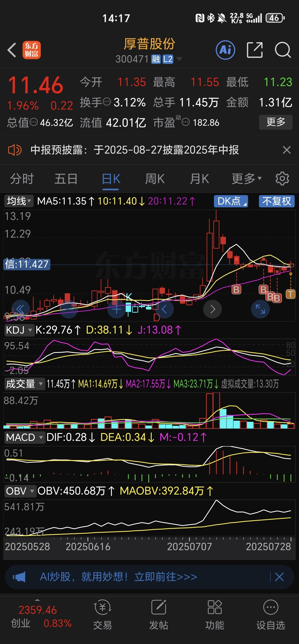The image size is (299, 644).
Task: Tap the 市盈 info icon
Action: point(186,122)
